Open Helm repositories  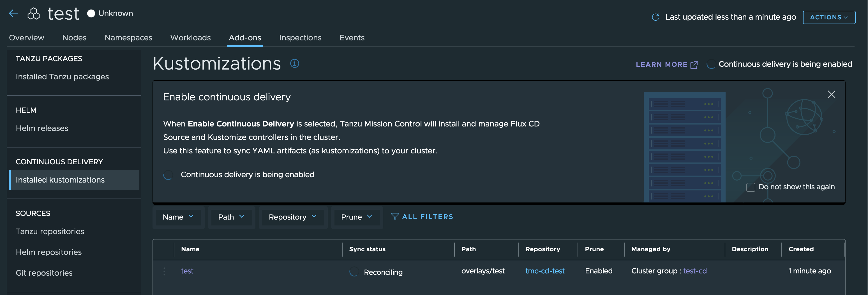[x=49, y=252]
